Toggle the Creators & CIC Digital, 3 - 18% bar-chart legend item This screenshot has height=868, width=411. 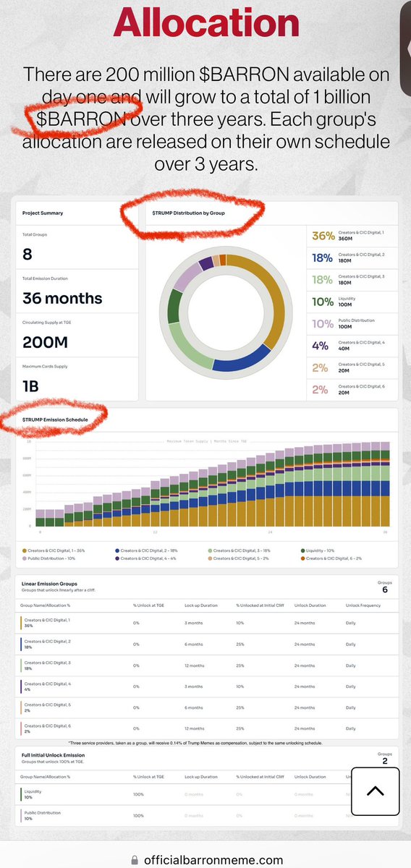(240, 550)
